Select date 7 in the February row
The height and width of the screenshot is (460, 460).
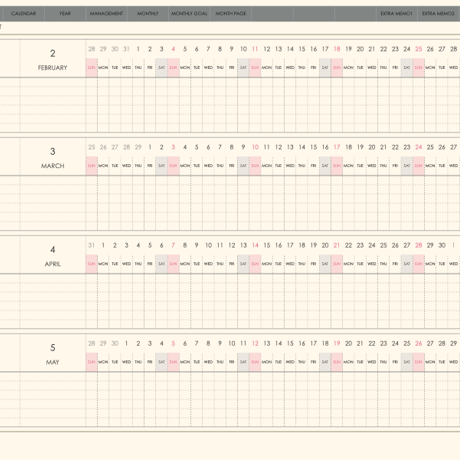tap(208, 49)
